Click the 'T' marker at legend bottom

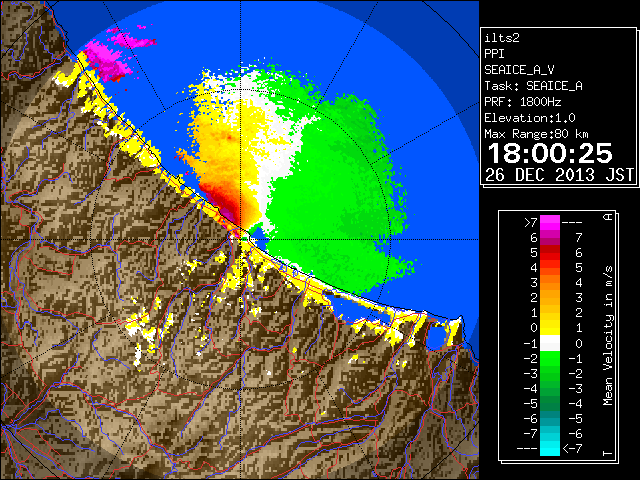coord(608,453)
